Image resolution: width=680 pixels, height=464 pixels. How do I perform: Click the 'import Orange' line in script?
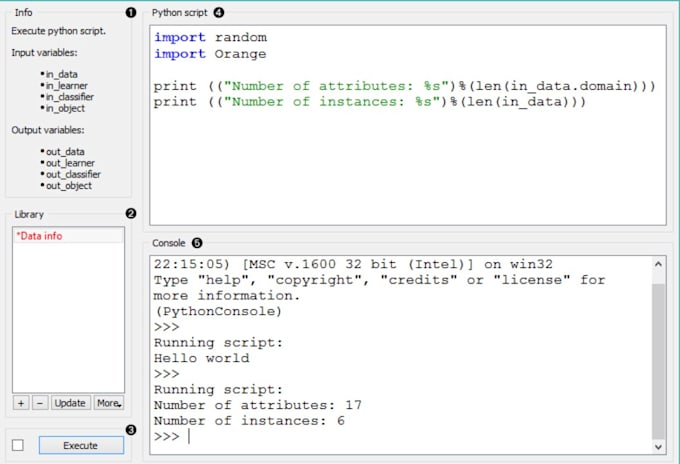pos(210,54)
